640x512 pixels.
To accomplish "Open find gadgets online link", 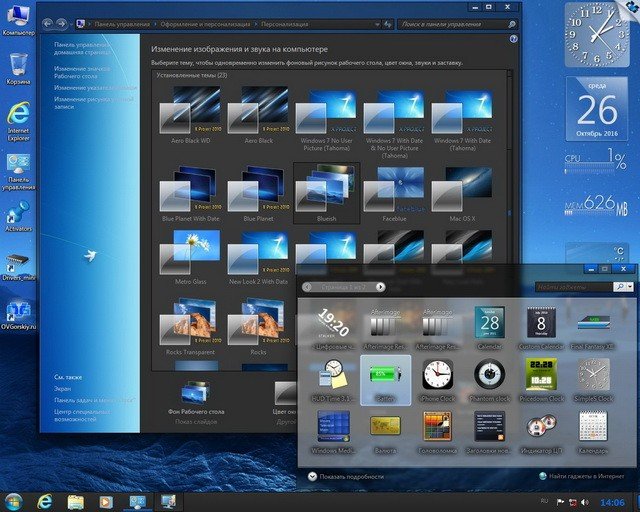I will [582, 476].
